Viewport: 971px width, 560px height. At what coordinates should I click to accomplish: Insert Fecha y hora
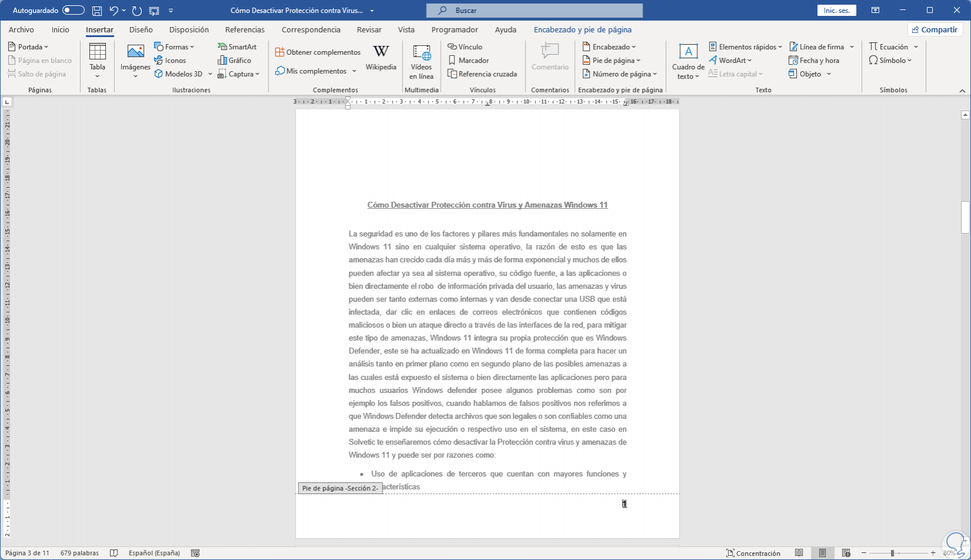point(814,61)
